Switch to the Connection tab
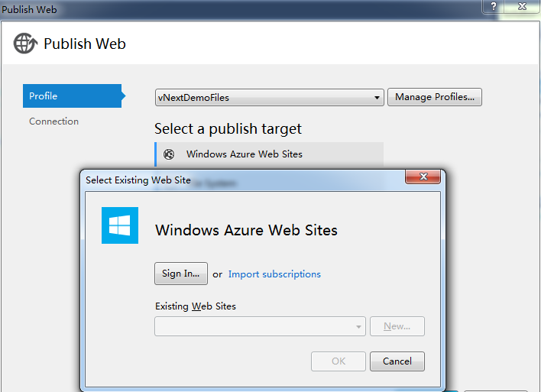This screenshot has width=541, height=392. tap(53, 121)
